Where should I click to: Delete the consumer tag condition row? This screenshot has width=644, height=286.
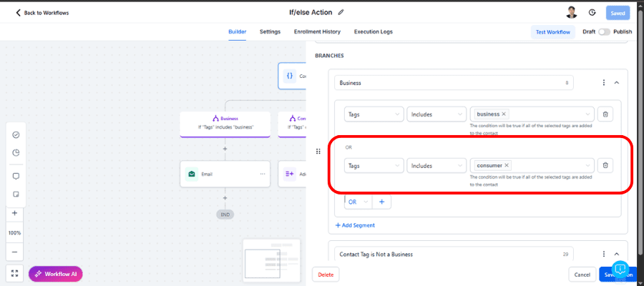[x=605, y=165]
